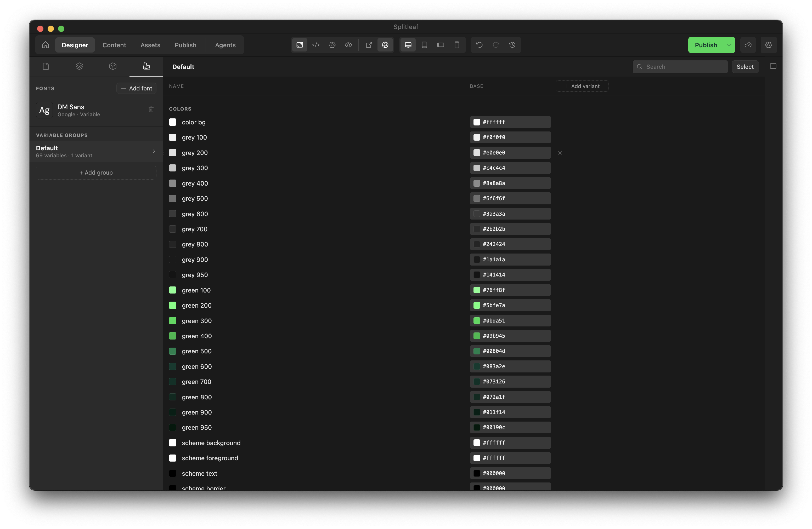The width and height of the screenshot is (812, 529).
Task: Open the Content tab
Action: pos(114,45)
